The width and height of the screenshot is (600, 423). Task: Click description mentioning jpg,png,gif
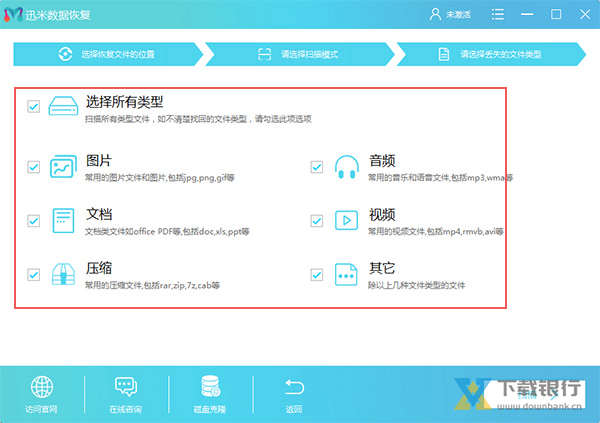pos(160,178)
